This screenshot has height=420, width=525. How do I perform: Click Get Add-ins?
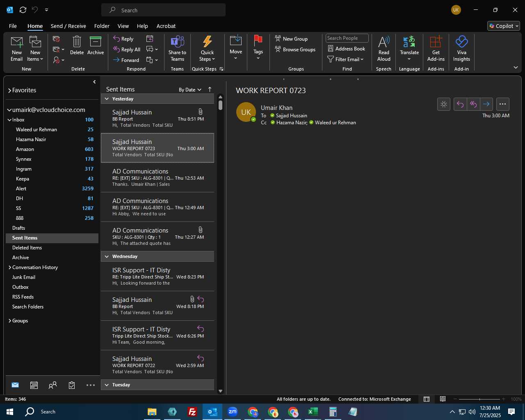[436, 48]
